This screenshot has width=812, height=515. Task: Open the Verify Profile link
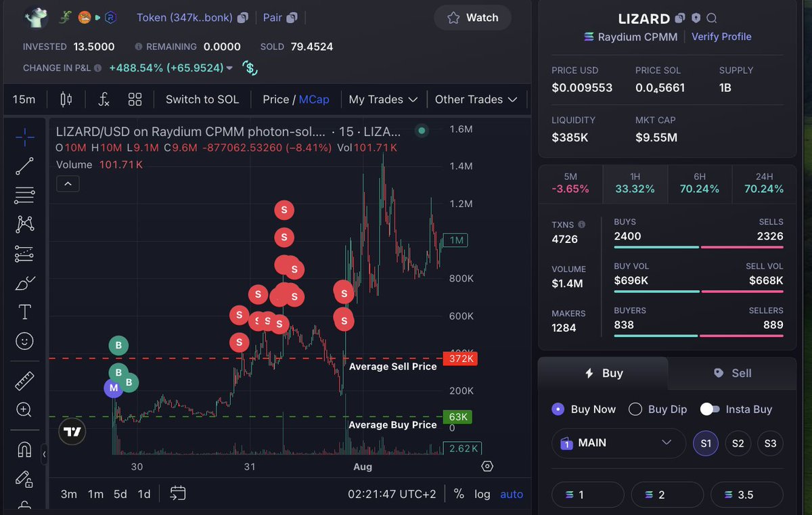pyautogui.click(x=721, y=37)
